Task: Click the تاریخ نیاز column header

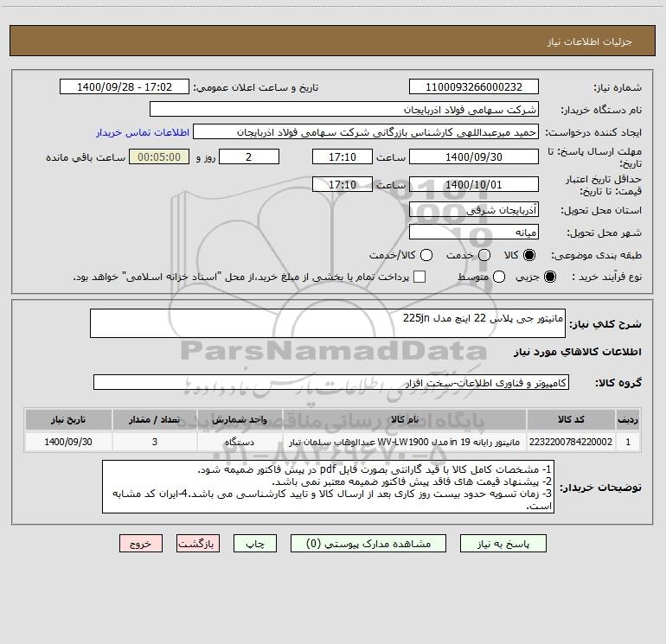Action: 68,419
